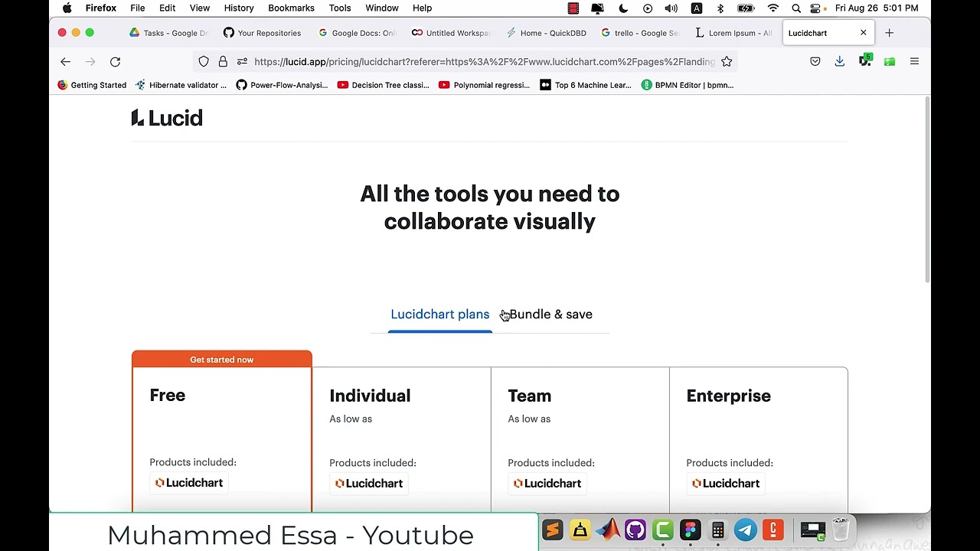Close the Lucidchart tab
Viewport: 980px width, 551px height.
pos(863,33)
